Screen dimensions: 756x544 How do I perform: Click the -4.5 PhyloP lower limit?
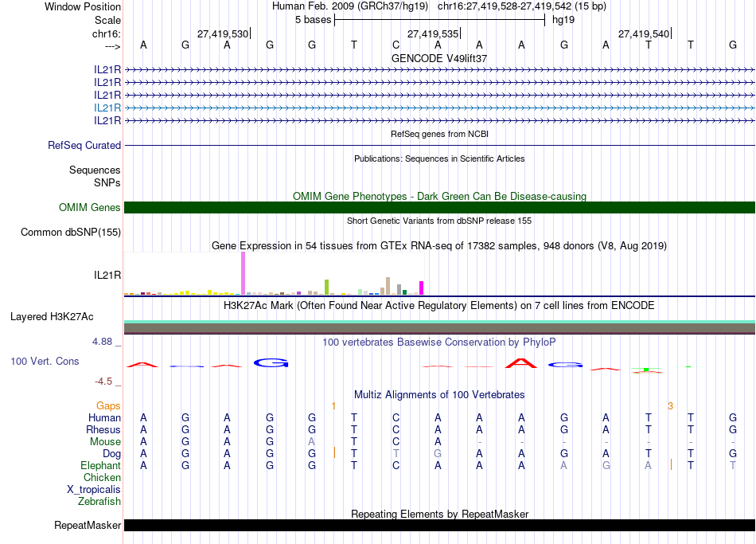[x=103, y=382]
